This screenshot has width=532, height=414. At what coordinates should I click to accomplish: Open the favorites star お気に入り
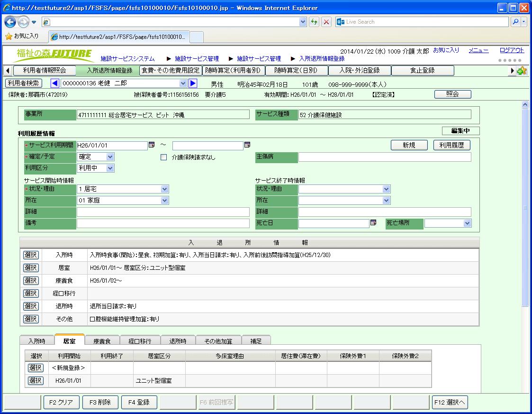coord(22,36)
